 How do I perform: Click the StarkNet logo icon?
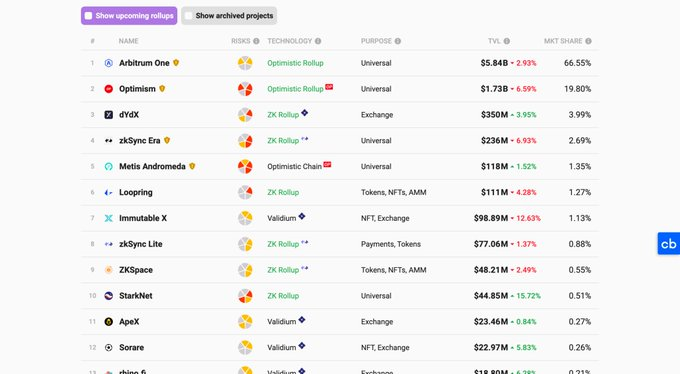[109, 296]
